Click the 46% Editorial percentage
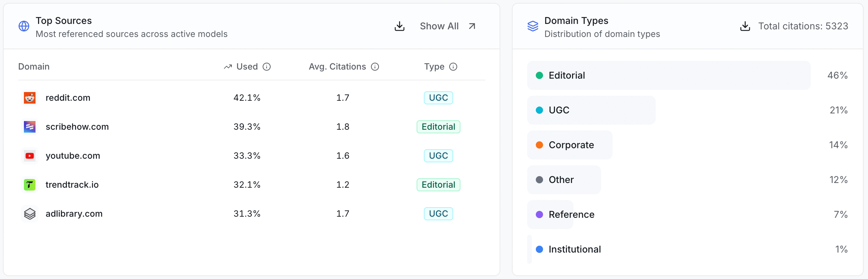 tap(838, 75)
